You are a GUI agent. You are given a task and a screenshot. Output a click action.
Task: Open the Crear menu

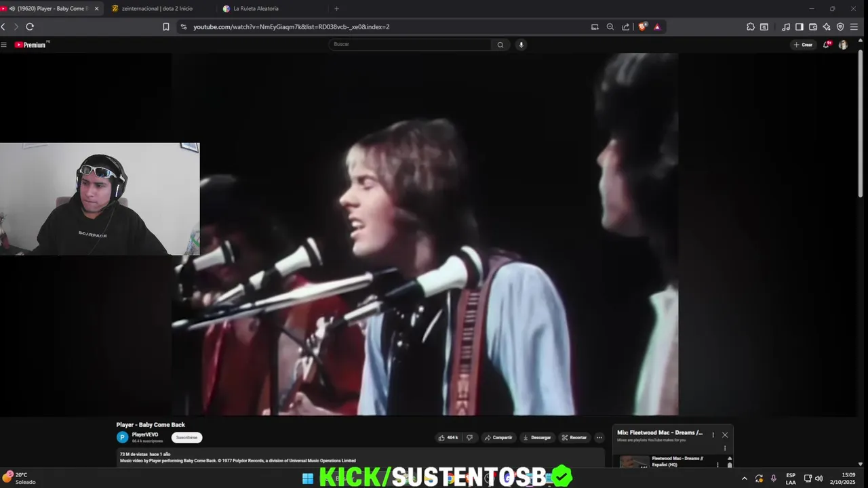[803, 45]
